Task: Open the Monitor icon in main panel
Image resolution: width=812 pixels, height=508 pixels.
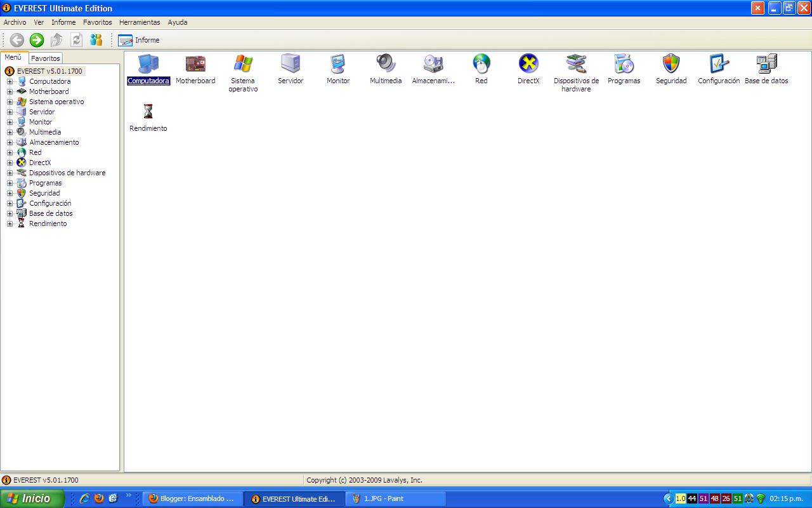Action: tap(338, 64)
